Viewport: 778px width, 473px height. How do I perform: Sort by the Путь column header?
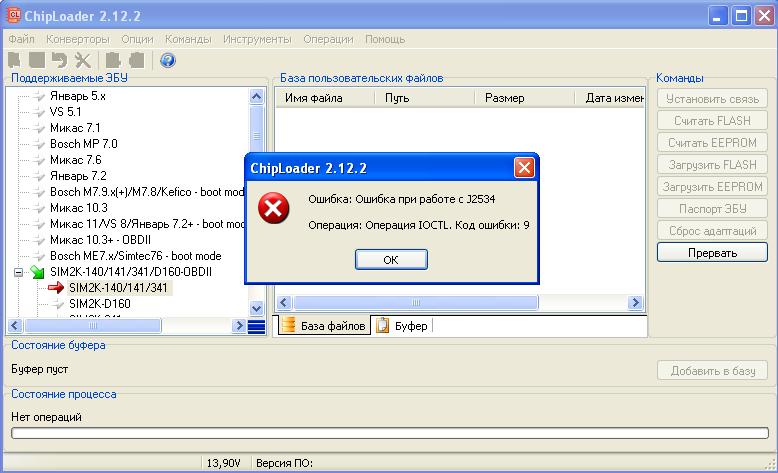point(425,98)
